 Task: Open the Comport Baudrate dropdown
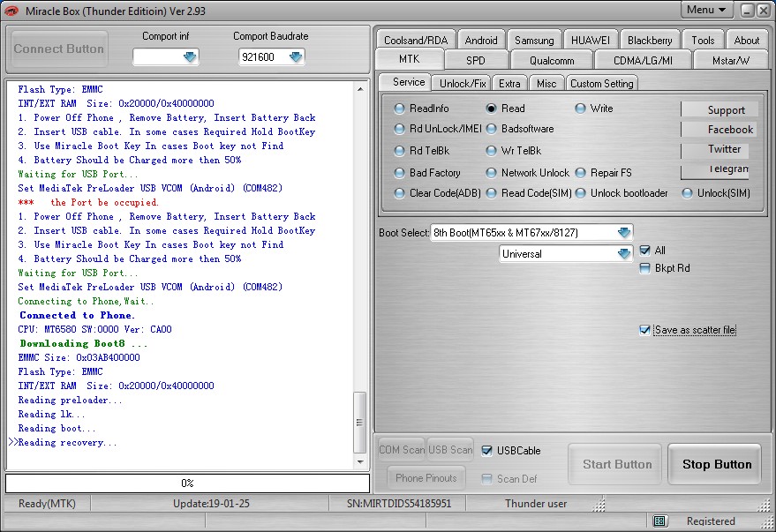click(296, 57)
